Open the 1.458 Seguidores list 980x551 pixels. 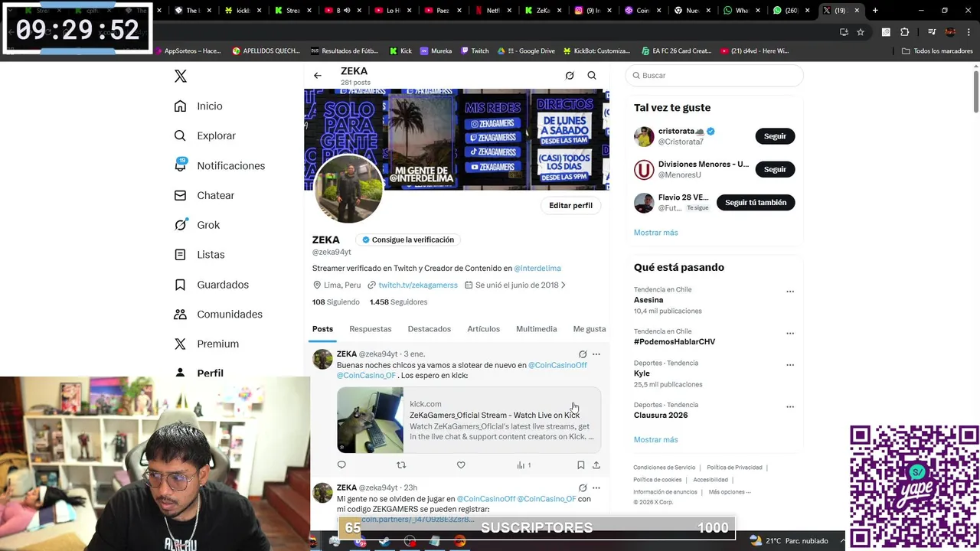[398, 302]
